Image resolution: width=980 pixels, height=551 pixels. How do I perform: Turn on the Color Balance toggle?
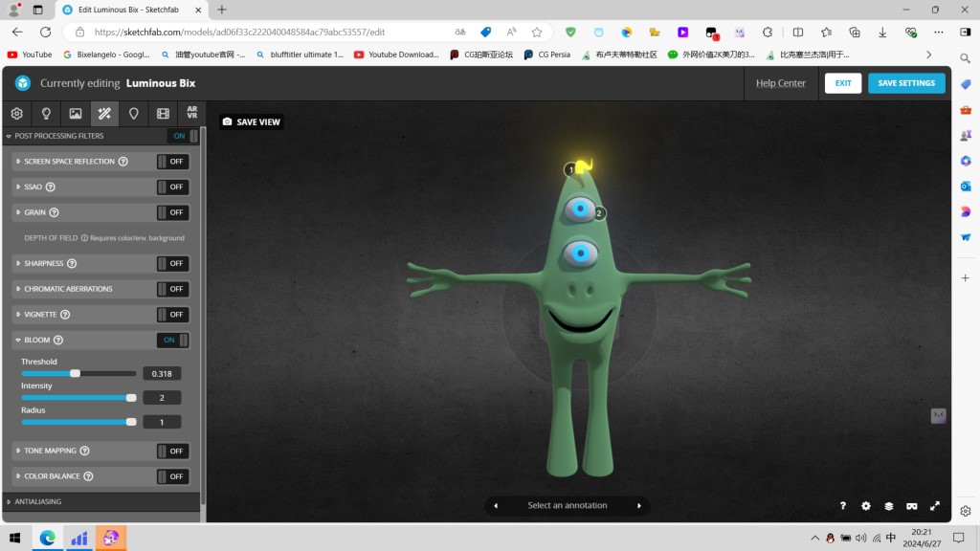[x=172, y=476]
